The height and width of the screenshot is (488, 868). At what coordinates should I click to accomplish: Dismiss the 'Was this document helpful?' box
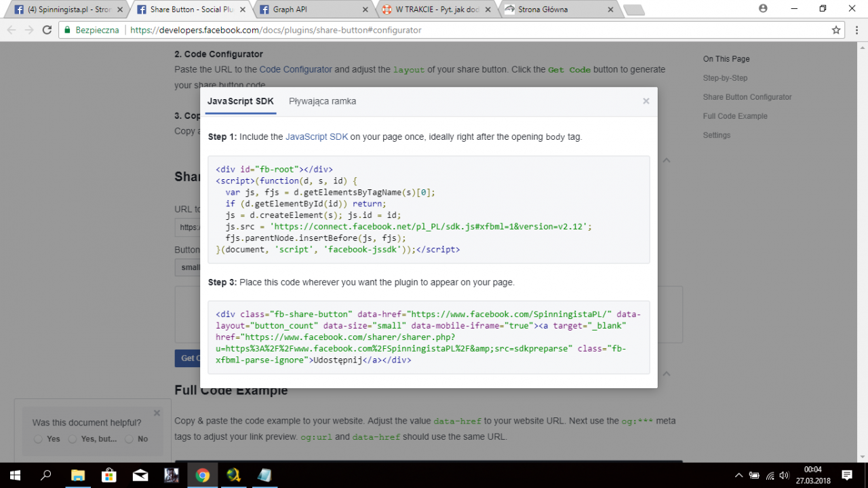157,413
